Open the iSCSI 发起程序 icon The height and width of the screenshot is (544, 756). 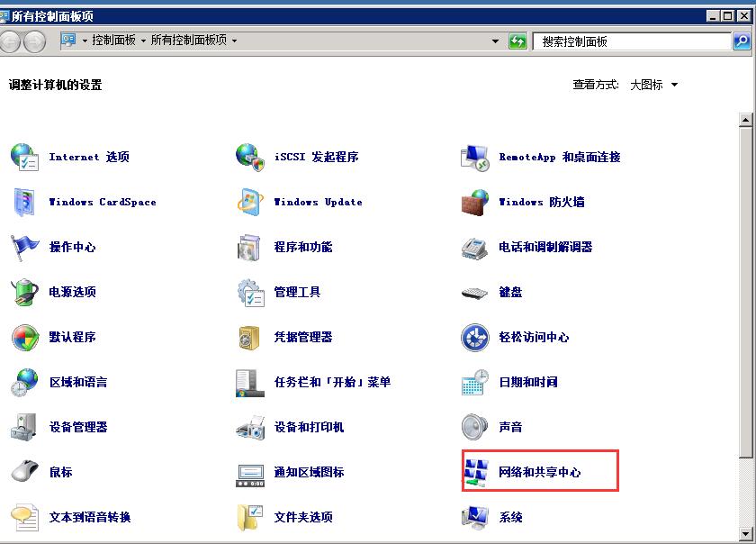coord(250,157)
